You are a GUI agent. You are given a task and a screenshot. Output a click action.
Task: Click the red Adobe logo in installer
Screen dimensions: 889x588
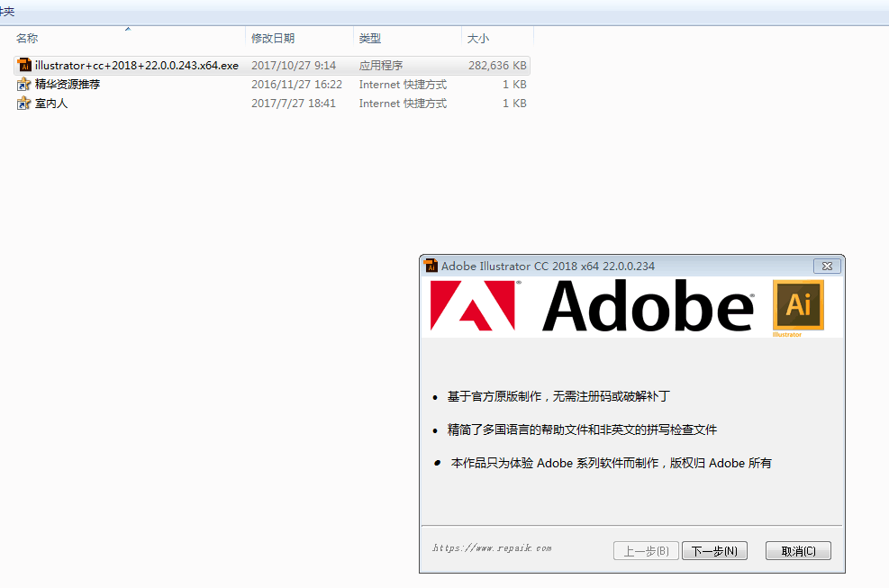click(473, 305)
